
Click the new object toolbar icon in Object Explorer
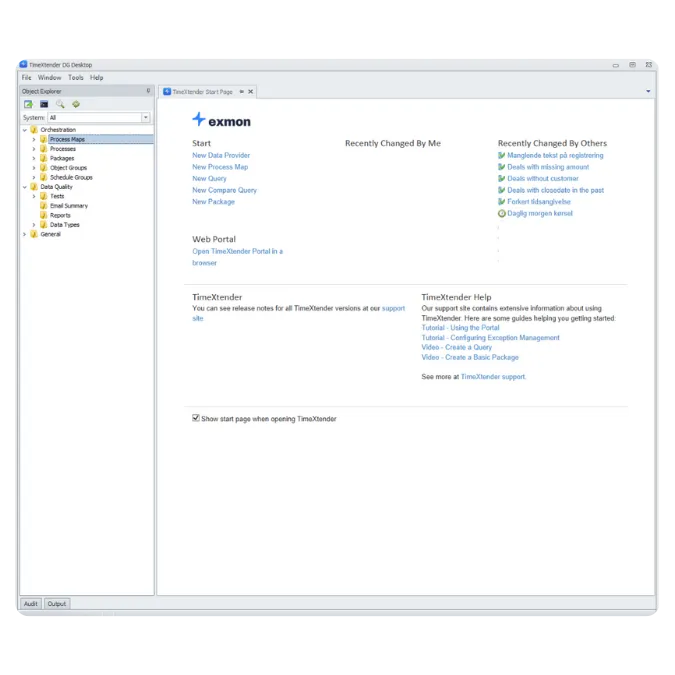coord(28,104)
